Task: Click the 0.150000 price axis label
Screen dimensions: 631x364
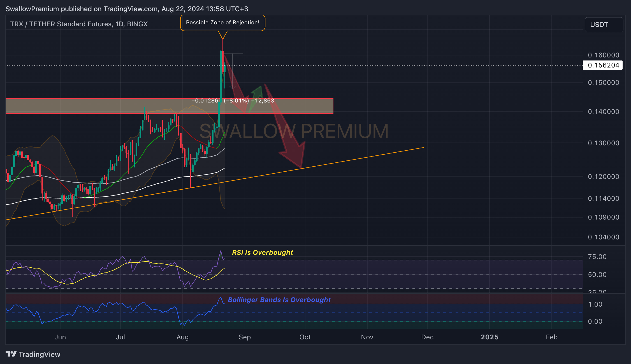Action: coord(603,83)
